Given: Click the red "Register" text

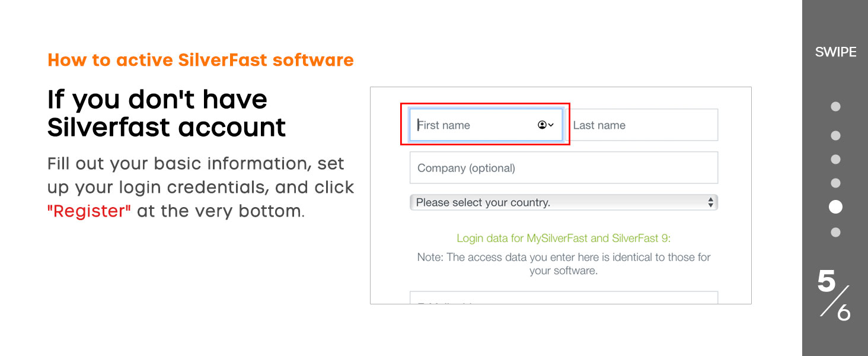Looking at the screenshot, I should point(89,211).
